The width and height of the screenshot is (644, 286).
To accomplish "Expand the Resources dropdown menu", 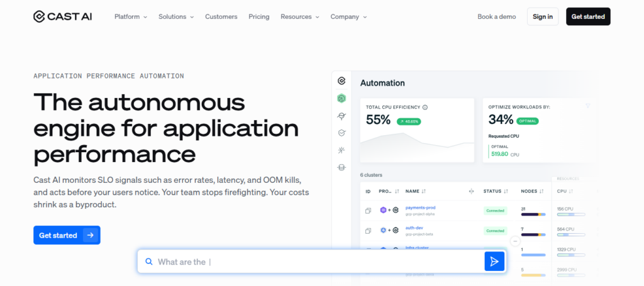I will pyautogui.click(x=299, y=17).
